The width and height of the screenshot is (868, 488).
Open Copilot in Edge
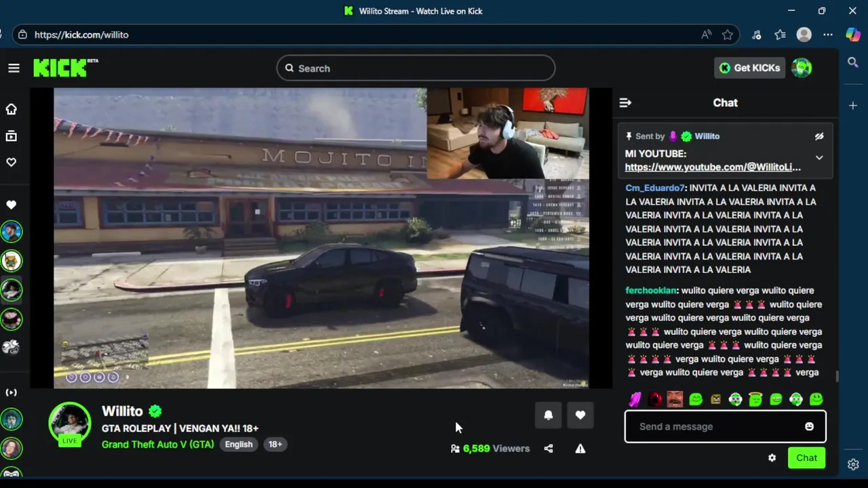853,35
